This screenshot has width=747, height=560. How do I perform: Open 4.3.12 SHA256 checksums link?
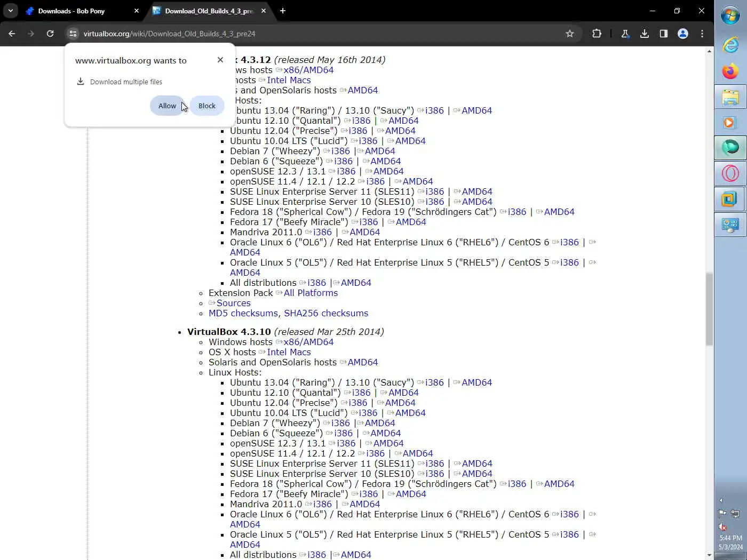pyautogui.click(x=326, y=313)
